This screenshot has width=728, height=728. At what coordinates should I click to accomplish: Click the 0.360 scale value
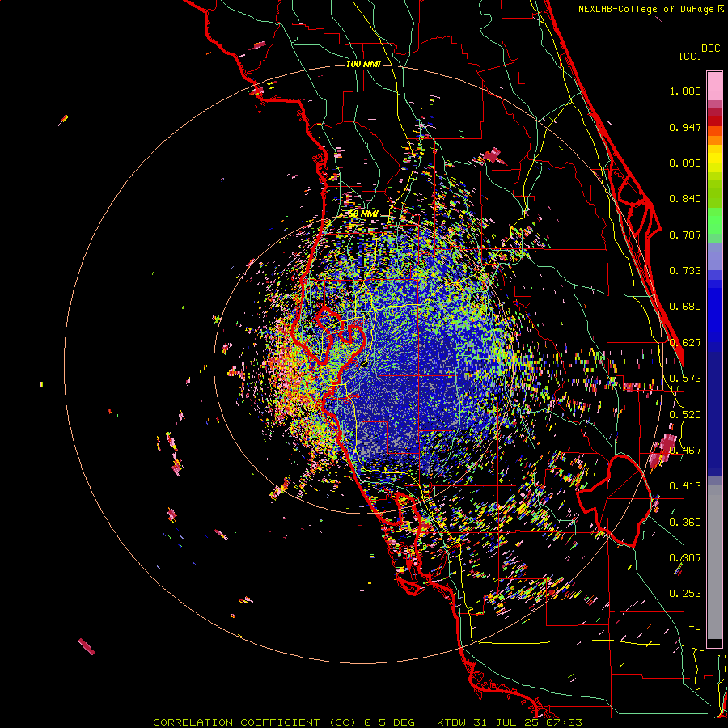point(685,523)
